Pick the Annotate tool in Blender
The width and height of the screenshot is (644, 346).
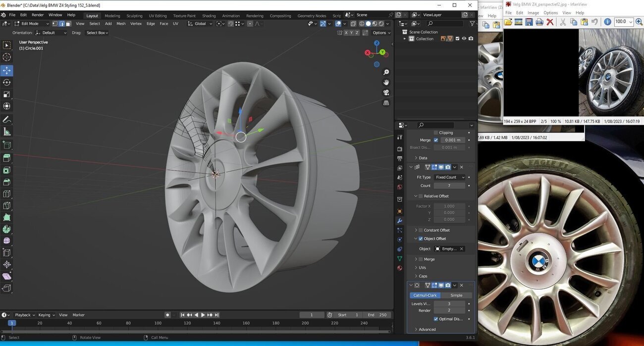coord(7,120)
